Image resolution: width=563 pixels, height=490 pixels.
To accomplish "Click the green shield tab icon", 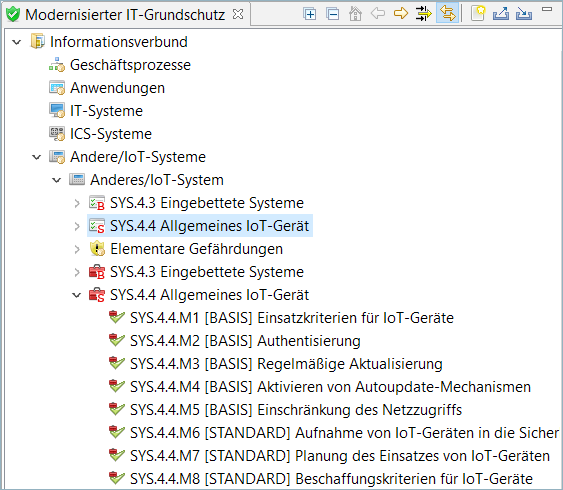I will tap(13, 15).
